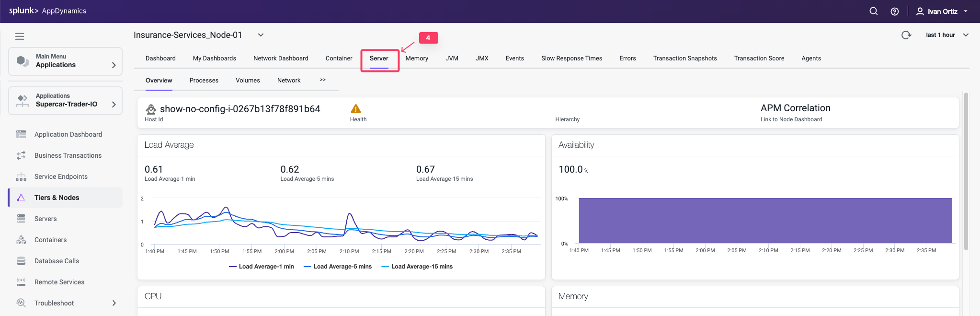Image resolution: width=980 pixels, height=316 pixels.
Task: Click the Health warning triangle icon
Action: [x=356, y=109]
